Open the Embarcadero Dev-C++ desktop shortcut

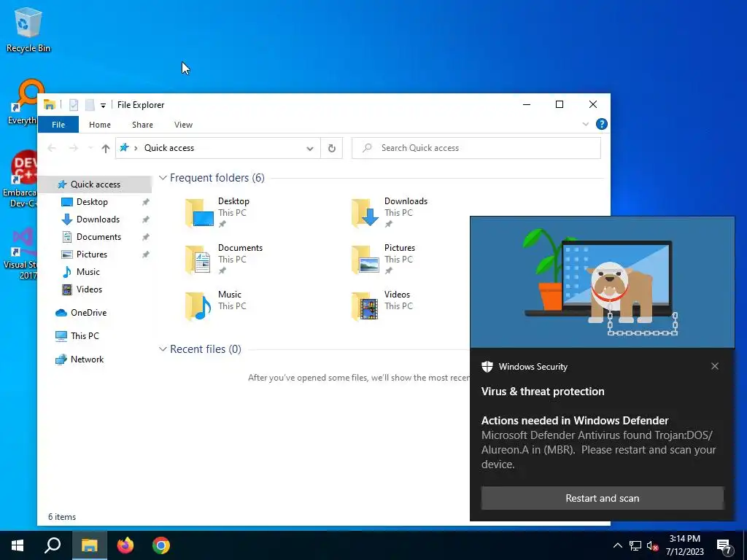pos(20,179)
